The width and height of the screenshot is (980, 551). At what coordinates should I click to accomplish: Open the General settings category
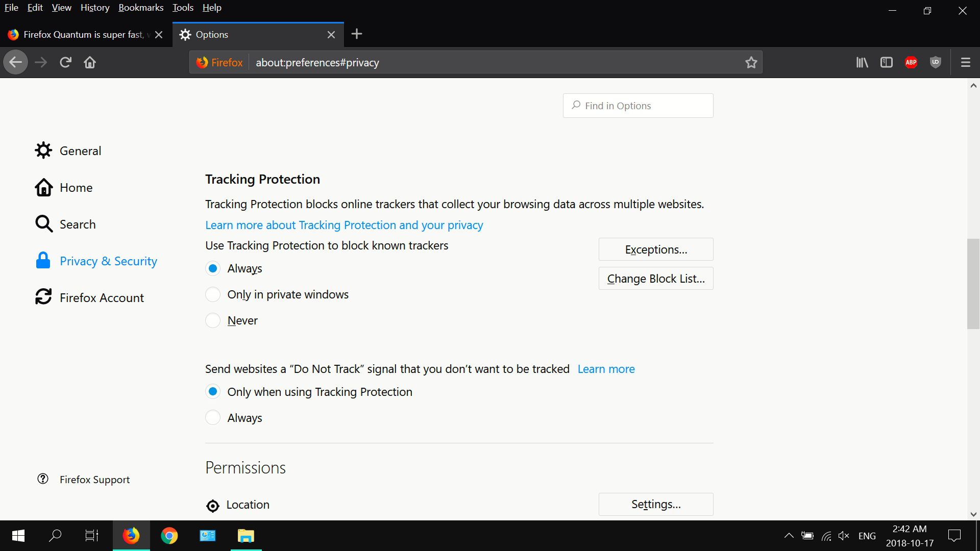point(68,151)
